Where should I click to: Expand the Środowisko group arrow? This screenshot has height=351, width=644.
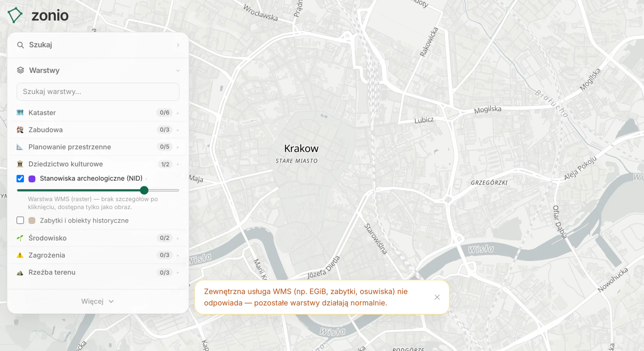(178, 238)
